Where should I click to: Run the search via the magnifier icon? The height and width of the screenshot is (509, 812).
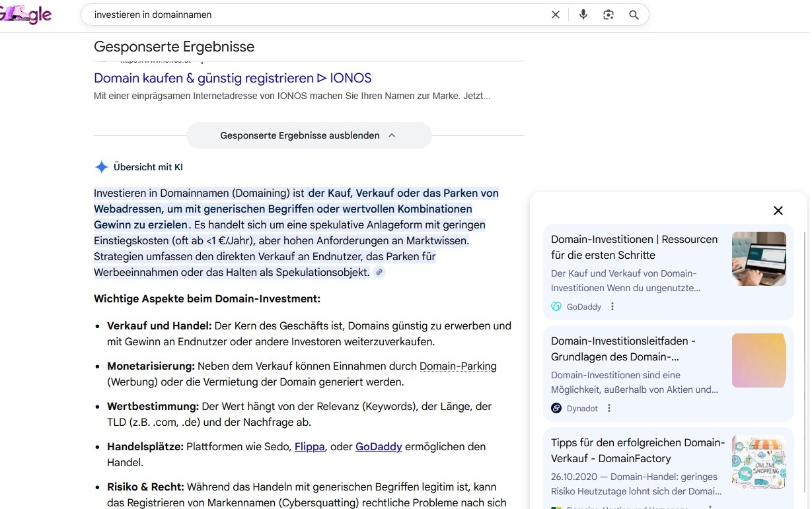point(634,14)
